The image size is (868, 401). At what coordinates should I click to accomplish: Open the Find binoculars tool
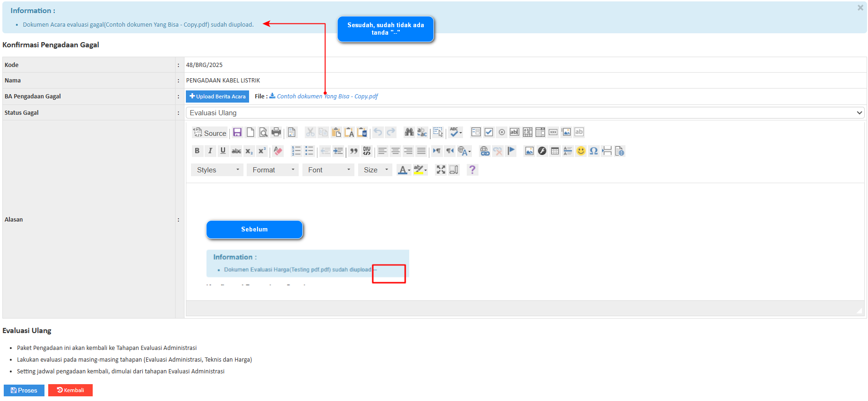(409, 133)
